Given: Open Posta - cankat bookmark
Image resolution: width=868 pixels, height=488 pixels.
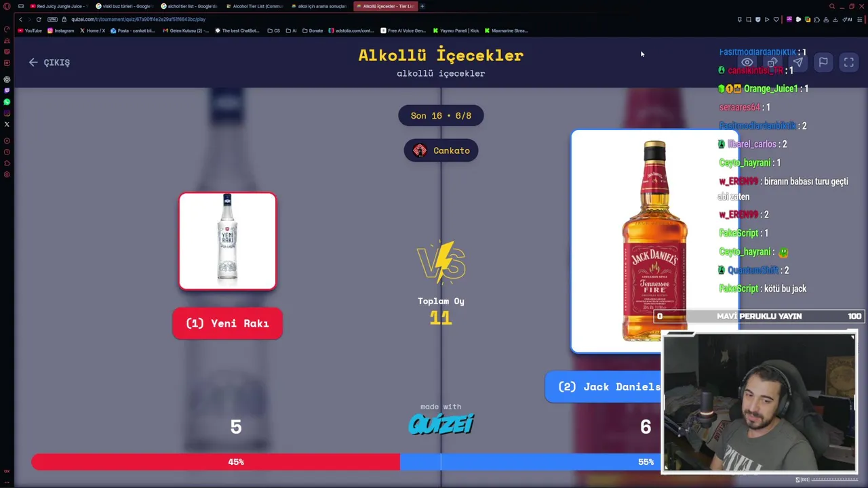Looking at the screenshot, I should pos(132,30).
